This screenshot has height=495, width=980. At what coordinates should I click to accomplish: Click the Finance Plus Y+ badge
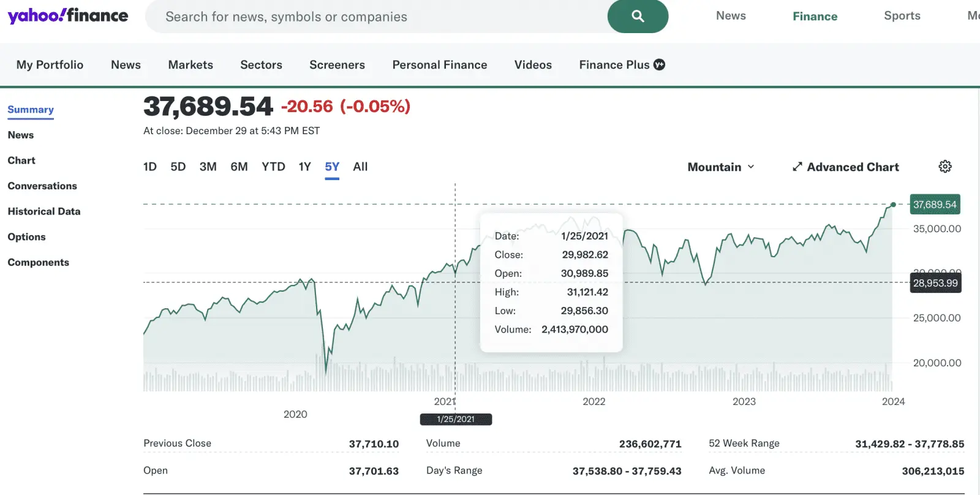pyautogui.click(x=658, y=64)
